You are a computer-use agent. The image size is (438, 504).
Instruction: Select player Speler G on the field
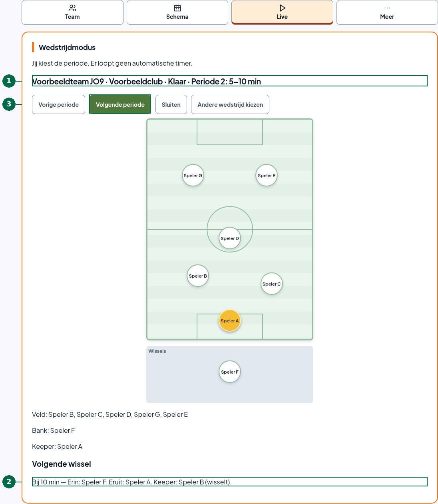[193, 175]
